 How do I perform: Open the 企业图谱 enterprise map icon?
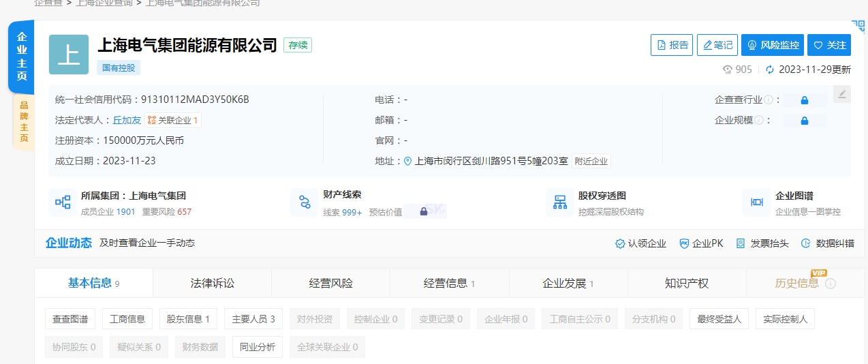click(x=756, y=202)
